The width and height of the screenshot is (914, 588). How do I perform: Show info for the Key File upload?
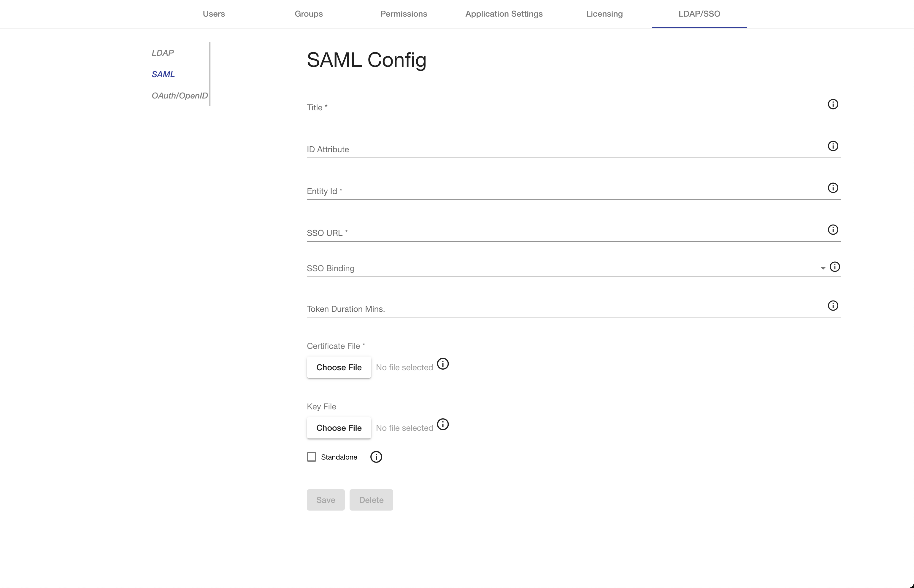[443, 424]
